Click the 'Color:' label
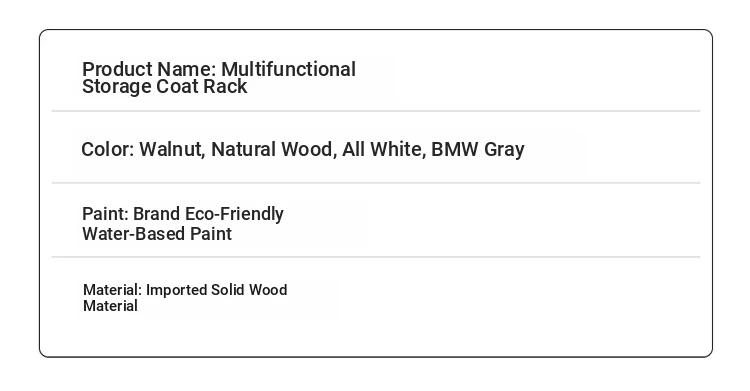This screenshot has height=391, width=750. (108, 149)
